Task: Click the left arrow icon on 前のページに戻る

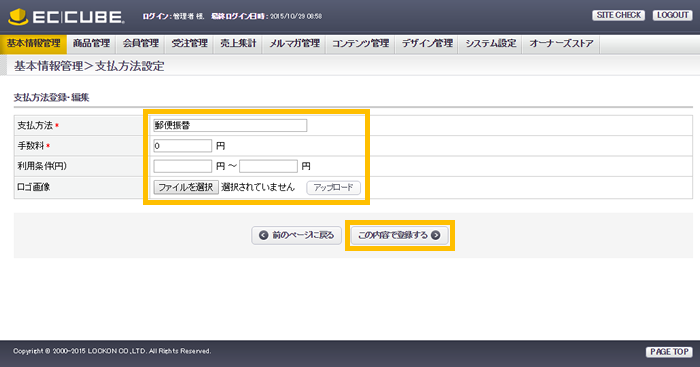Action: 264,235
